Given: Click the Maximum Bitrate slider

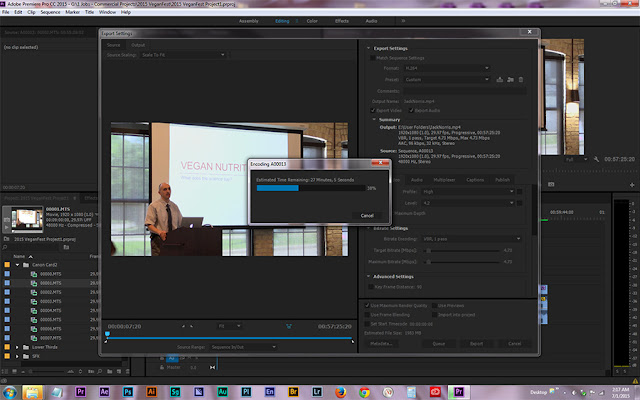Looking at the screenshot, I should [463, 262].
